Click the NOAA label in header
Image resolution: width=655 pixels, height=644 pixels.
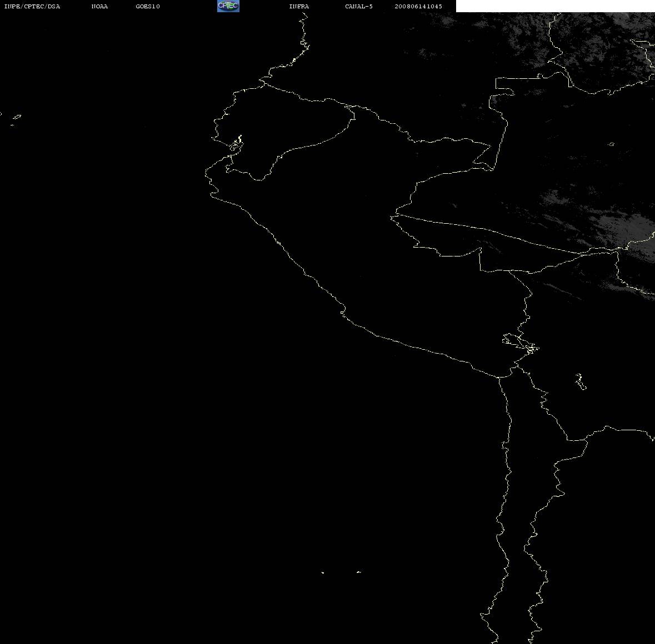100,6
